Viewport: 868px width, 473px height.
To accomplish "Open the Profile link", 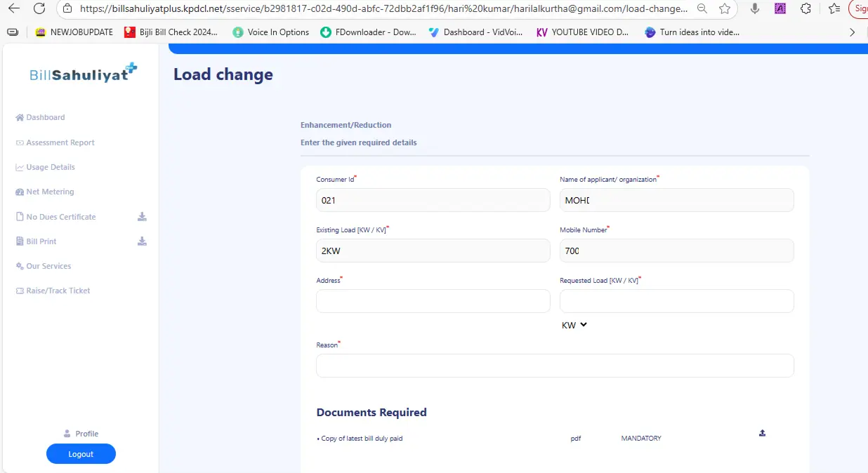I will (x=86, y=434).
